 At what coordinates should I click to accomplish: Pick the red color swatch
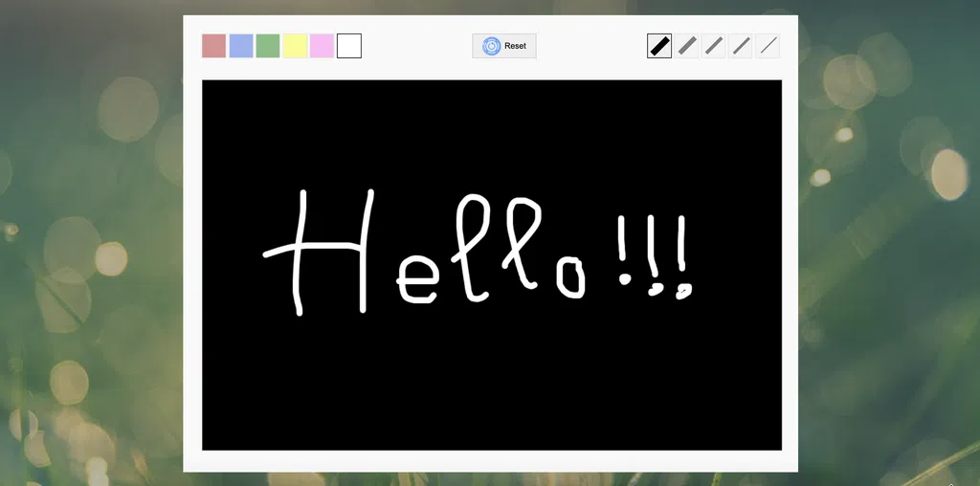213,46
